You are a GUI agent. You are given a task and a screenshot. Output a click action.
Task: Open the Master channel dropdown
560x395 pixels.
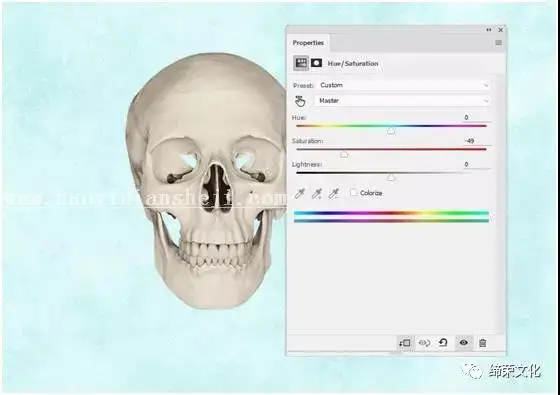point(402,101)
